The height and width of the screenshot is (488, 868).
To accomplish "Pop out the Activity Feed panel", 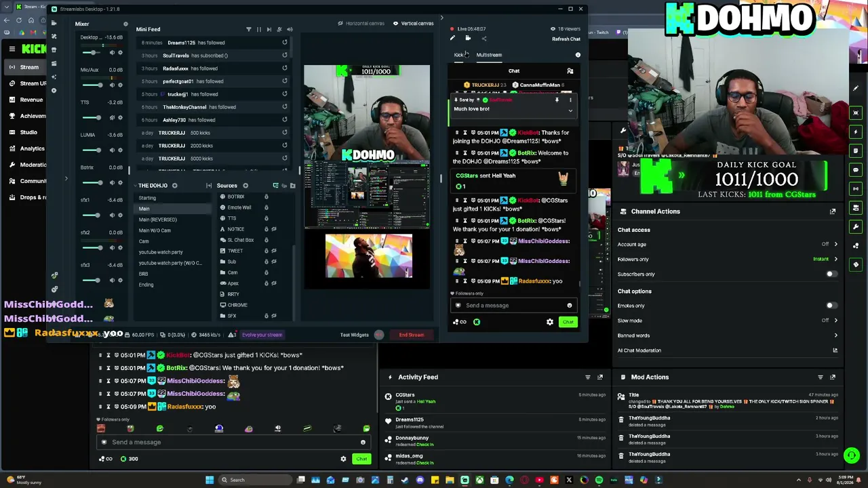I will (x=600, y=377).
